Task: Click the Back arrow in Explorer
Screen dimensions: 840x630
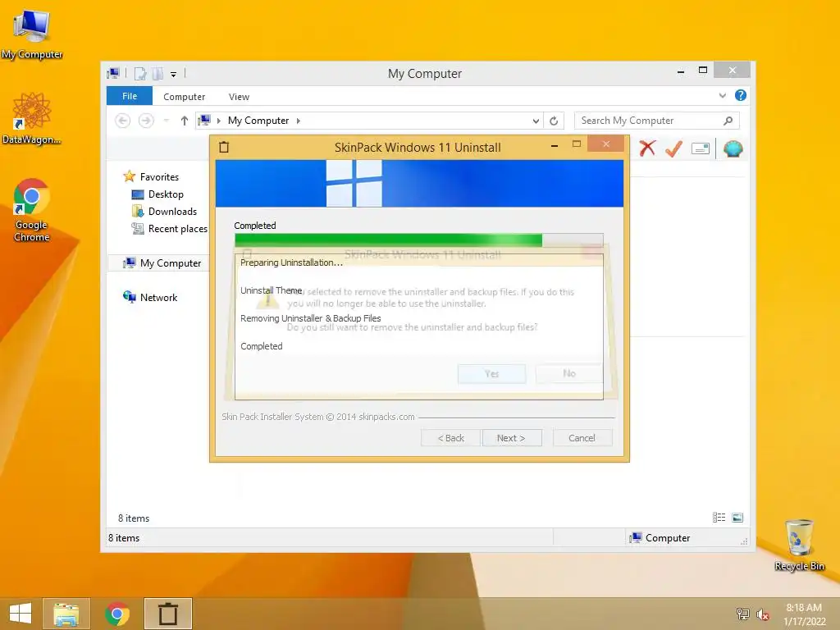Action: pos(123,121)
